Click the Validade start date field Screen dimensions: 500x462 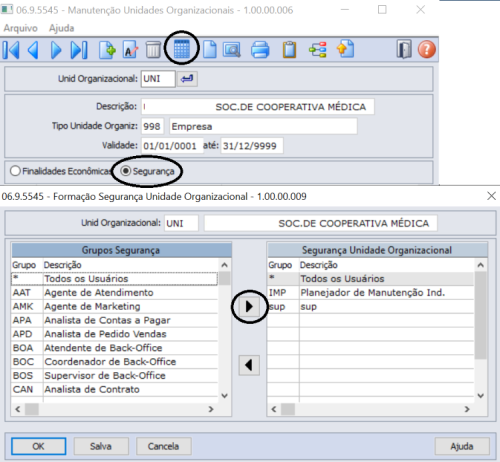click(172, 146)
